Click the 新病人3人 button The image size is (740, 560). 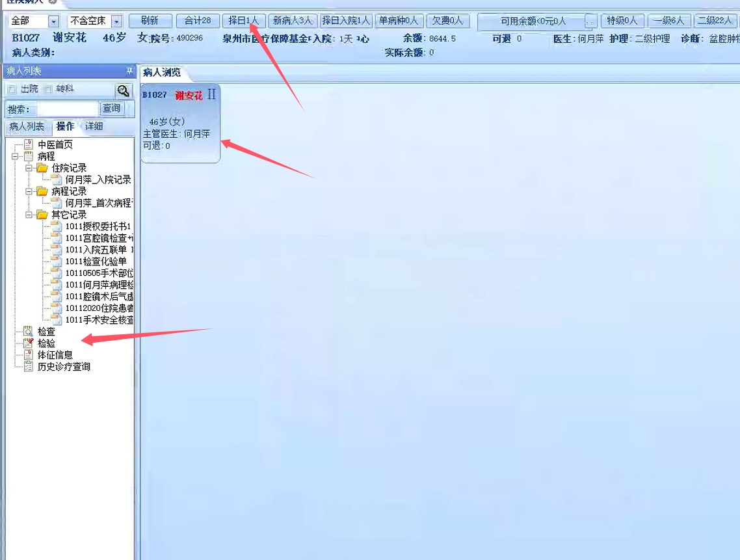point(293,21)
